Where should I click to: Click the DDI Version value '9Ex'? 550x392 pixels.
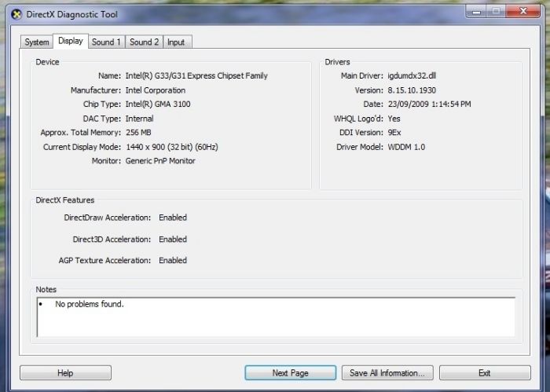pyautogui.click(x=394, y=133)
